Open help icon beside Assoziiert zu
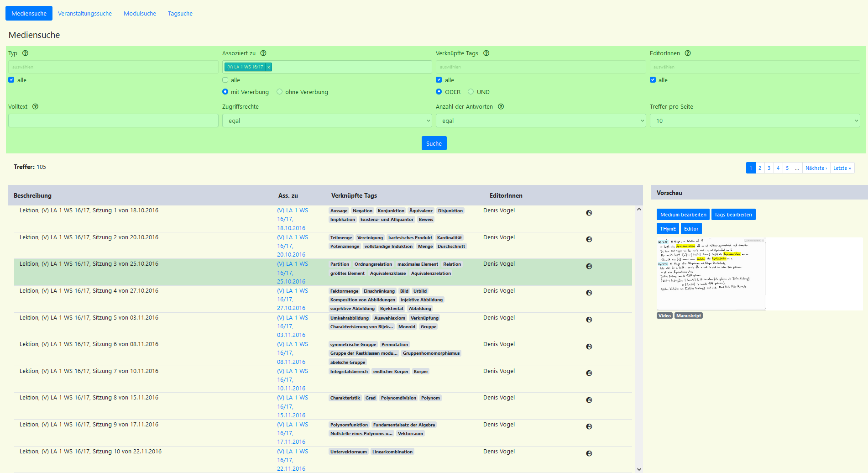Viewport: 868px width, 473px height. pos(263,53)
